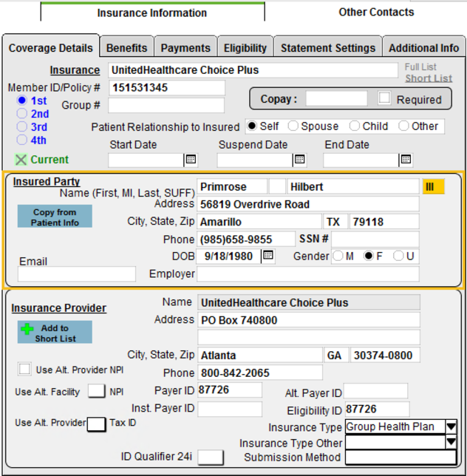Click ID Qualifier 24i field

click(x=211, y=458)
